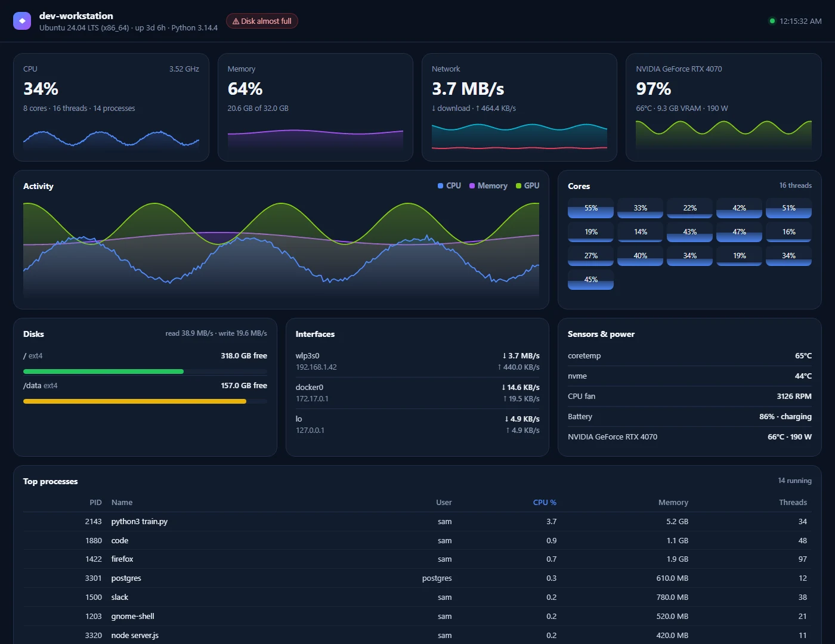Click the Disk almost full warning badge
This screenshot has width=835, height=644.
coord(262,21)
